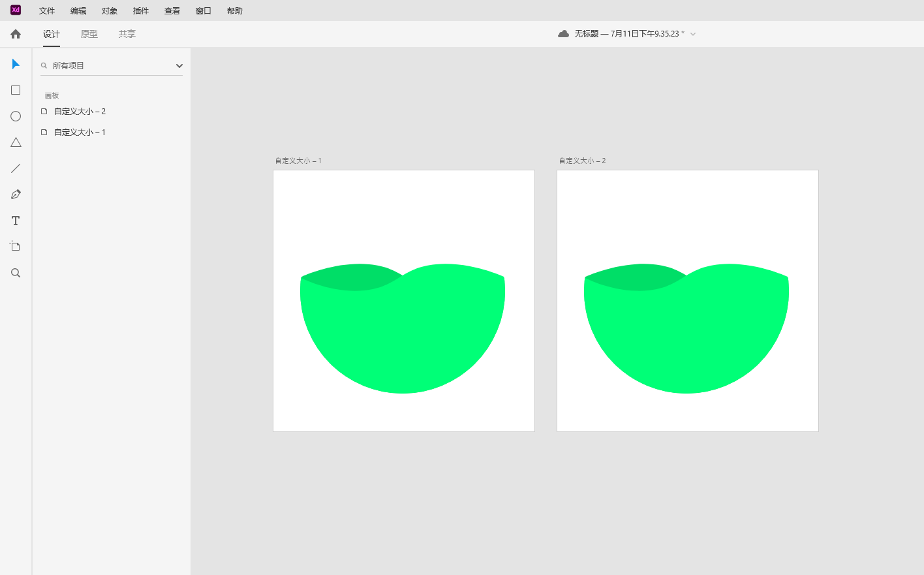
Task: Open the 文件 menu
Action: (47, 11)
